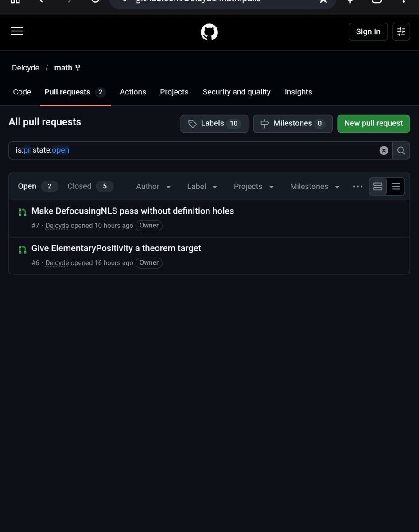Open PR Make DefocusingNLS pass without definition holes
This screenshot has width=419, height=532.
[x=132, y=211]
